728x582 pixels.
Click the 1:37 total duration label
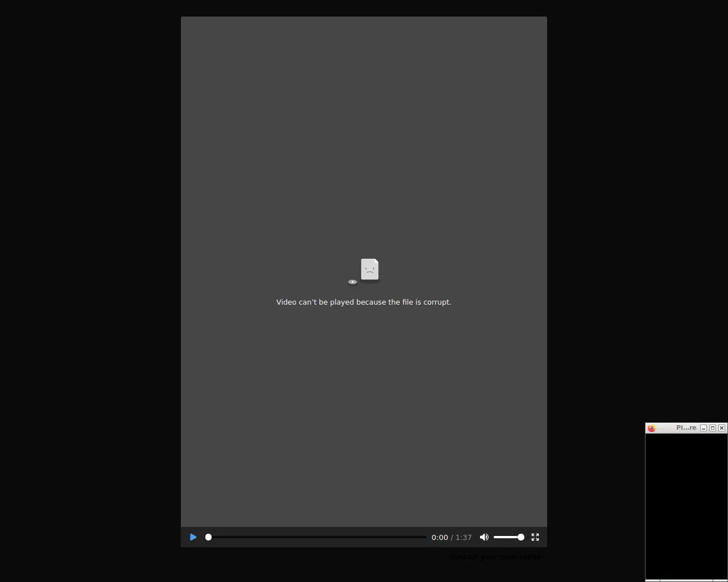point(464,537)
